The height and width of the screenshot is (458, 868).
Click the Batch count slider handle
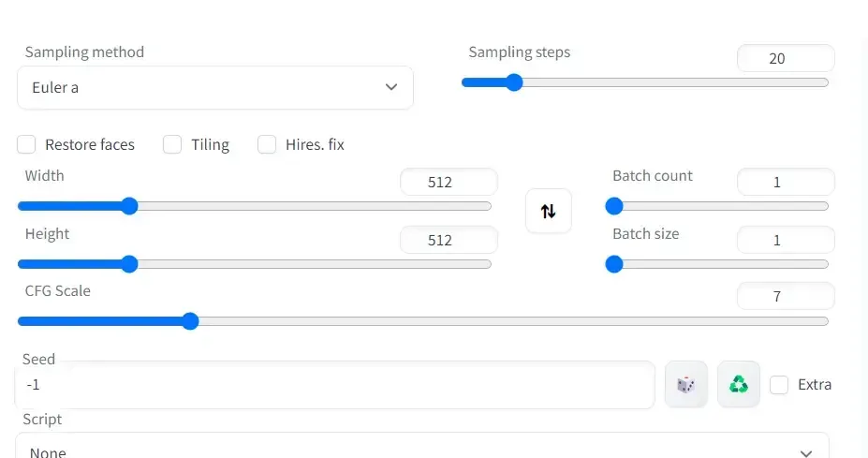click(x=614, y=206)
